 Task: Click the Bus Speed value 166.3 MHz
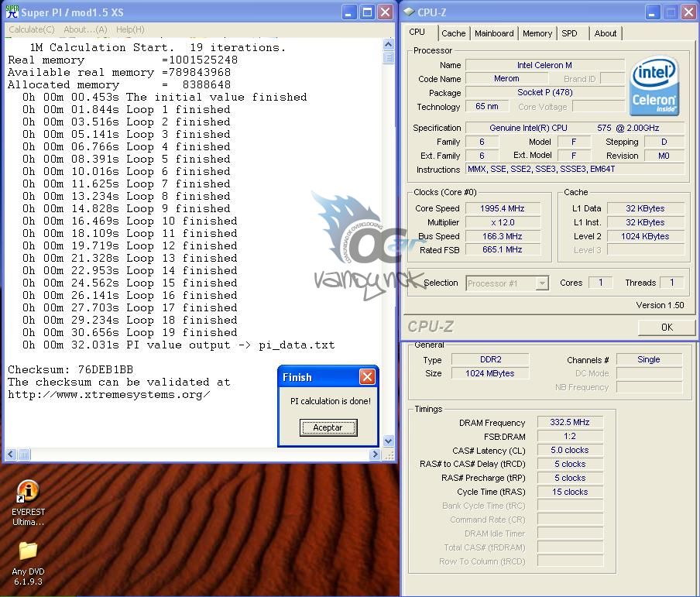(x=503, y=235)
